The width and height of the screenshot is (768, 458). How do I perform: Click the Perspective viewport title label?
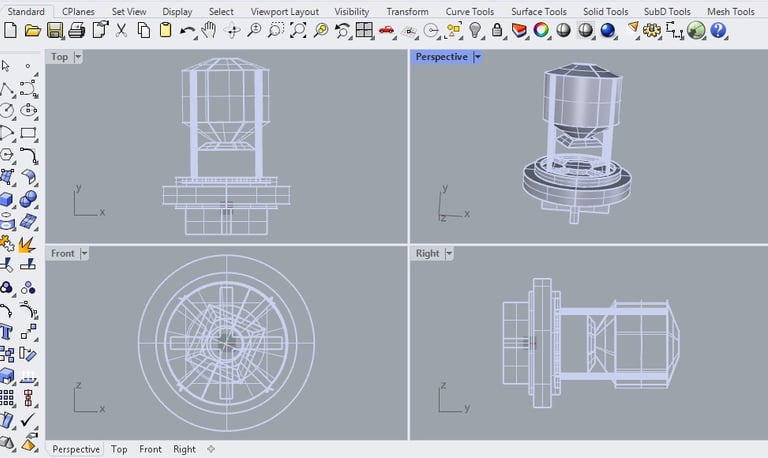pyautogui.click(x=441, y=57)
